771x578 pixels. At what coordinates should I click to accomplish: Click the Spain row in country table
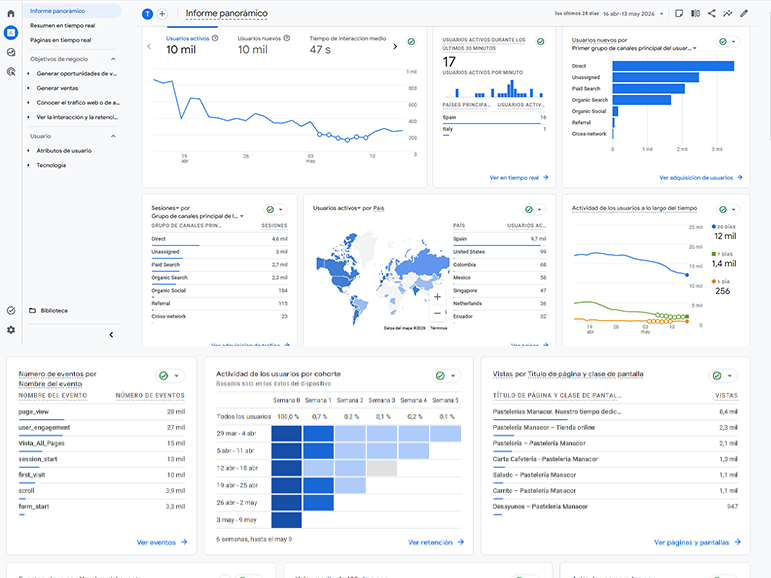(x=500, y=239)
